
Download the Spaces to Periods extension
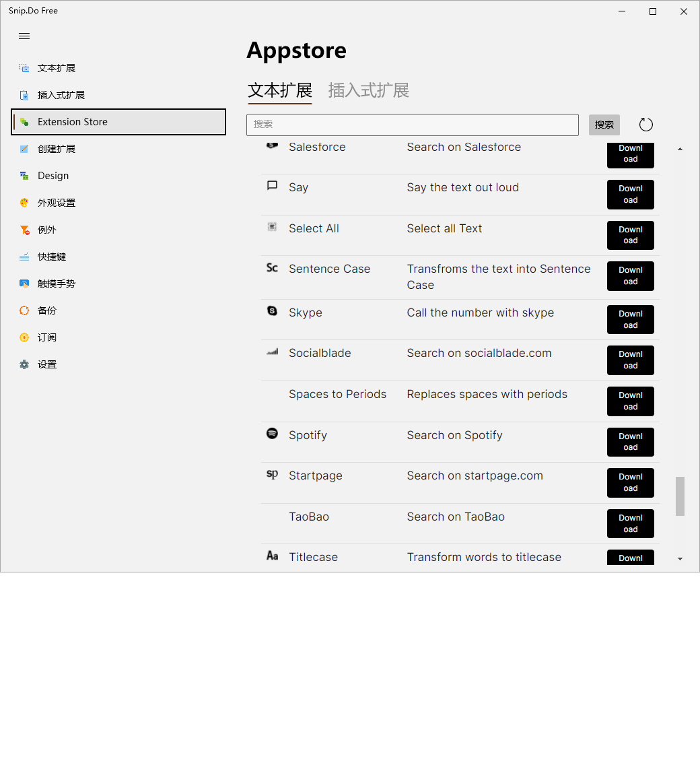pos(630,401)
